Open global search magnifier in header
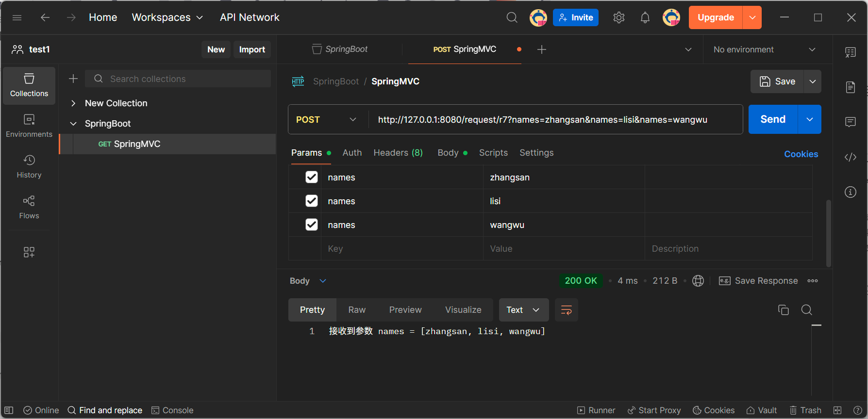The width and height of the screenshot is (868, 419). coord(512,17)
